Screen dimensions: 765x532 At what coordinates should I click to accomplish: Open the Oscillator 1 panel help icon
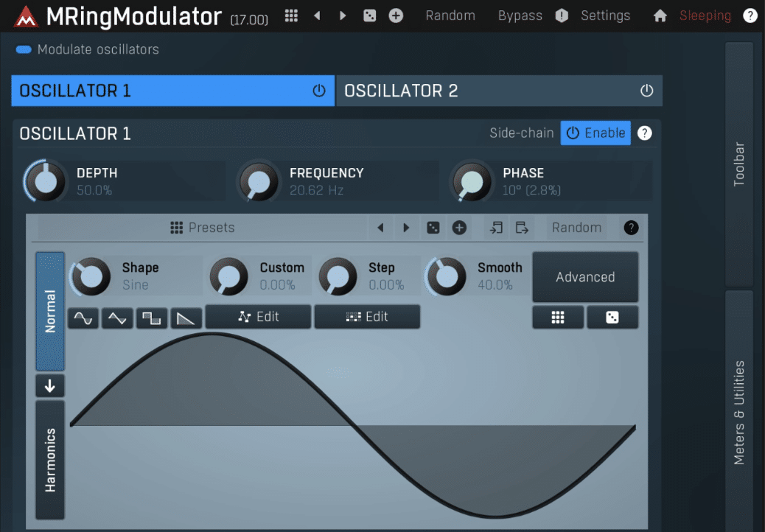click(644, 133)
